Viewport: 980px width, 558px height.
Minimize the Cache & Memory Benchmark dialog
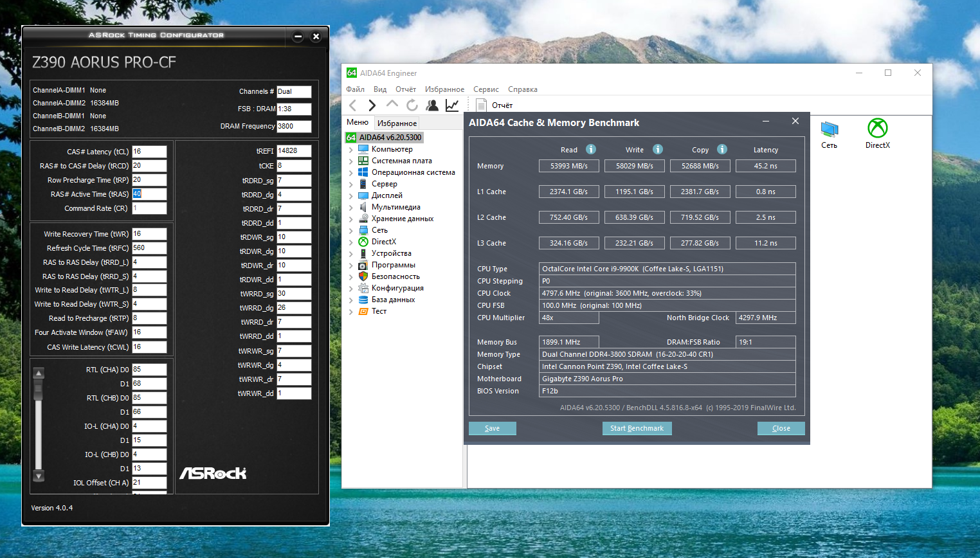[x=766, y=122]
